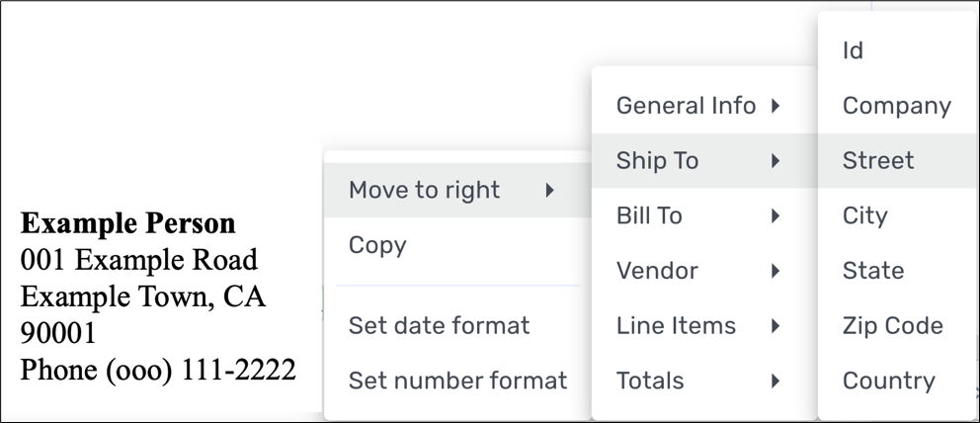Select the Country field option

click(888, 381)
